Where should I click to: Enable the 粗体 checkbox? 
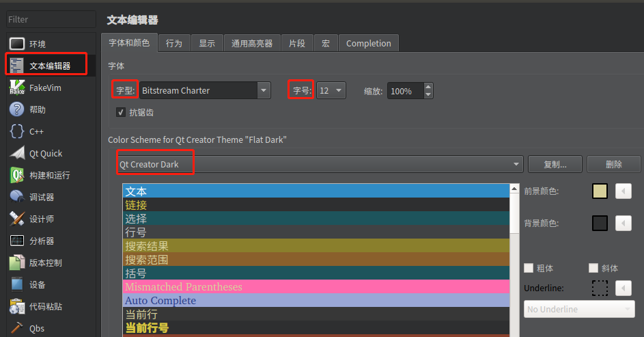click(x=529, y=268)
